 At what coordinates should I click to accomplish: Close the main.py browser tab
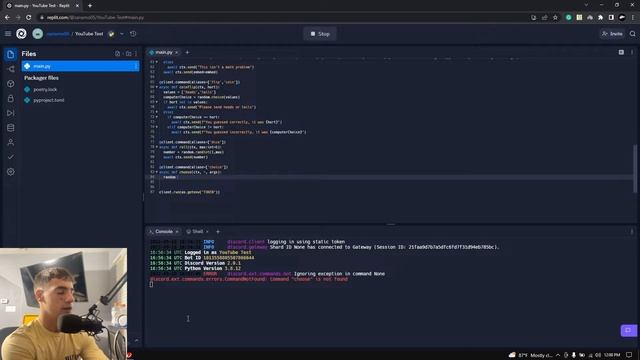pos(77,6)
